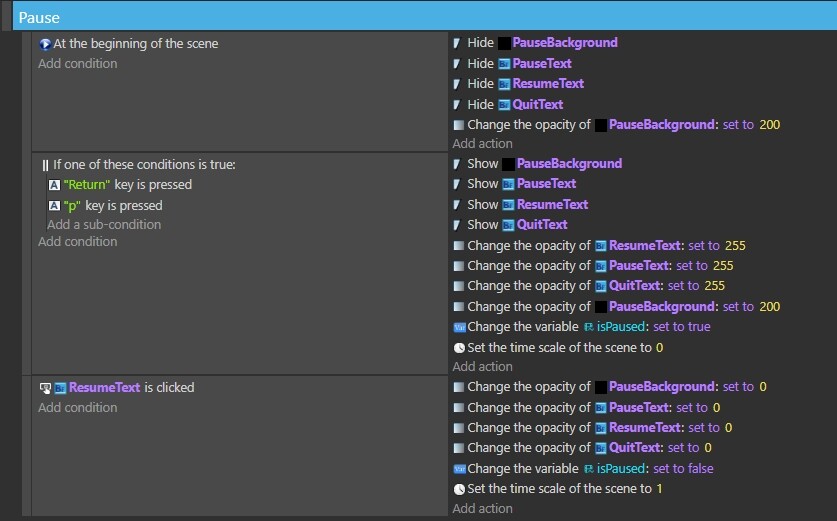Click keyboard icon beside "p" key condition

54,206
